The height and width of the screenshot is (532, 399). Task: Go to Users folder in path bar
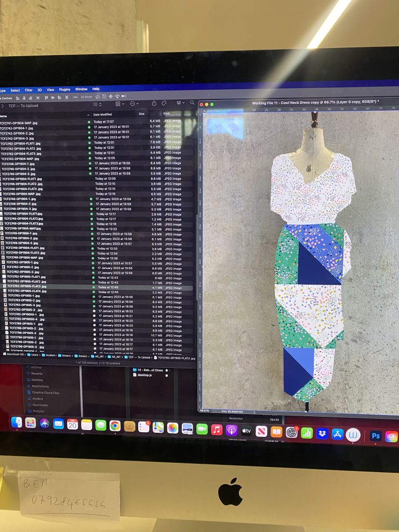pos(33,355)
